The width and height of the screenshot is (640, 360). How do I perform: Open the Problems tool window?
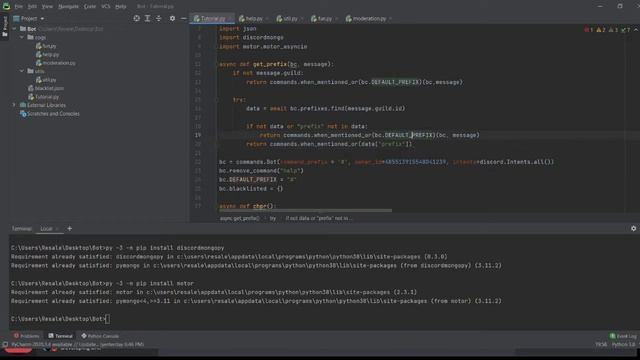(x=26, y=336)
